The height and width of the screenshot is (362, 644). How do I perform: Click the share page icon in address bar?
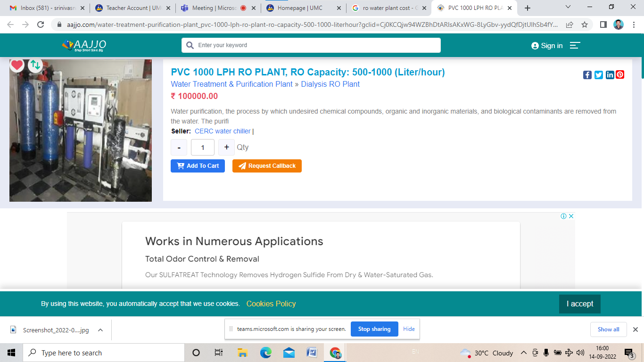(570, 25)
